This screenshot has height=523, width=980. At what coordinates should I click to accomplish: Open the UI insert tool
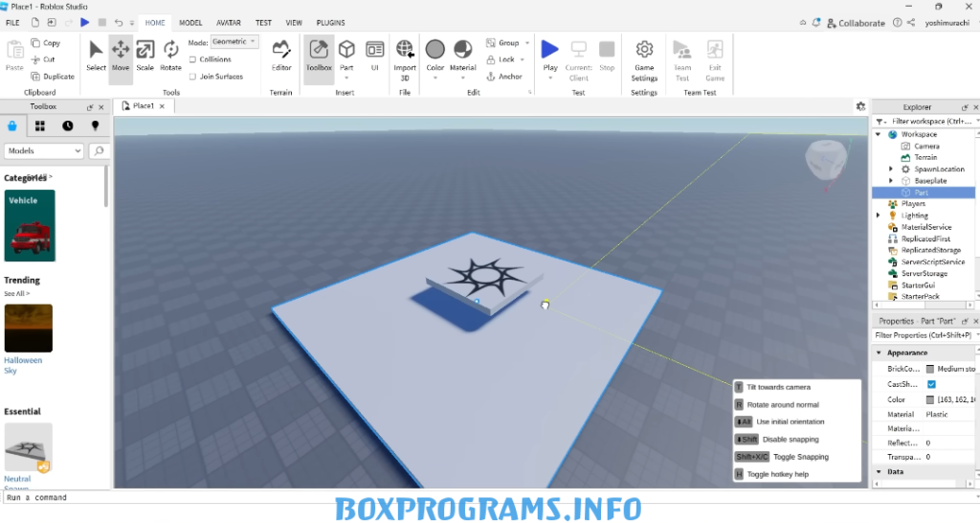pos(375,57)
